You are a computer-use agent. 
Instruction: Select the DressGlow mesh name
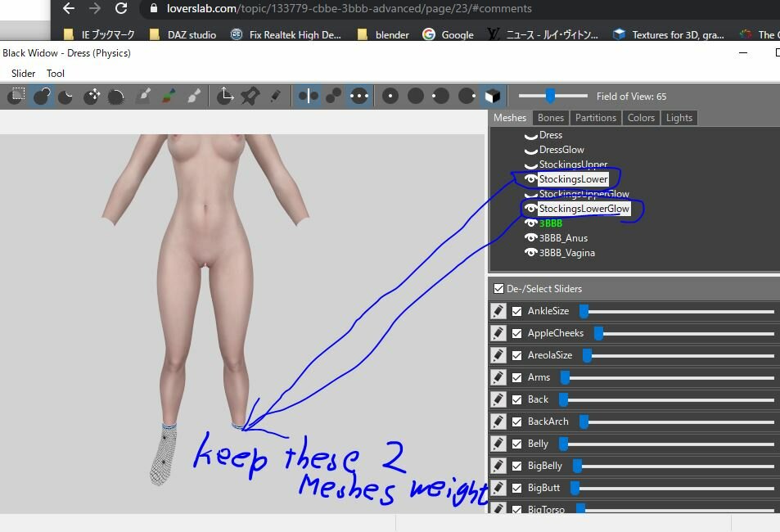[x=561, y=150]
